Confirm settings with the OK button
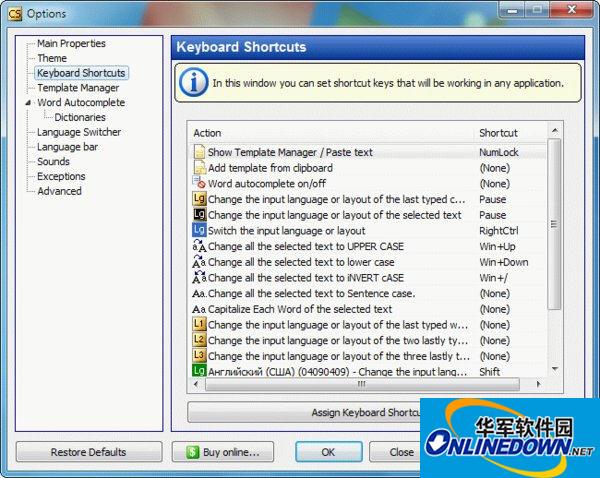This screenshot has height=478, width=600. pyautogui.click(x=329, y=452)
